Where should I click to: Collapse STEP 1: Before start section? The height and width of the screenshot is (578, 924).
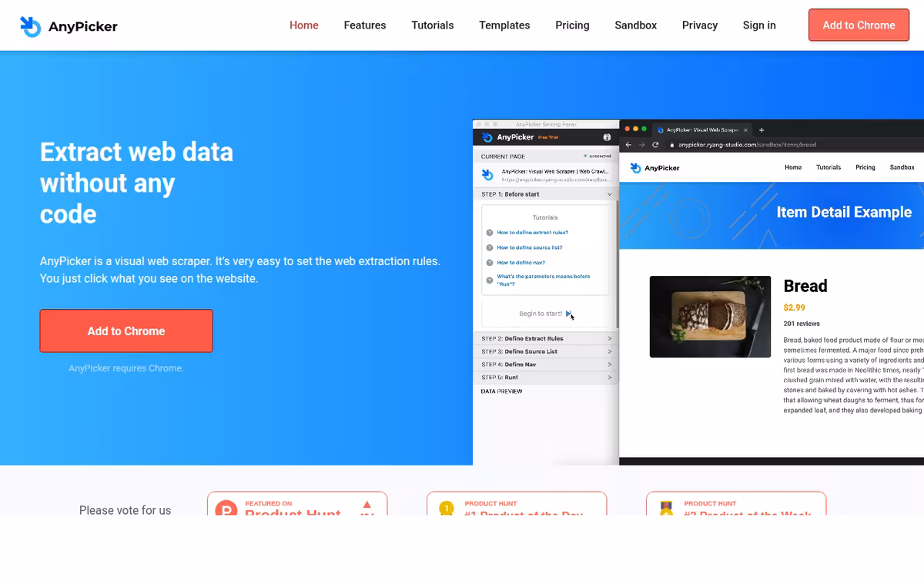pos(545,195)
